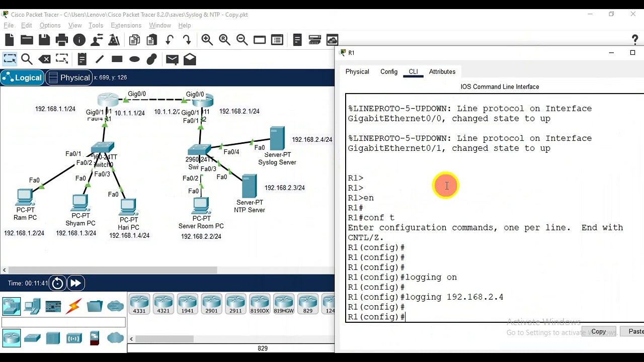Select Routers subcategory icon
Screen dimensions: 644x362
pos(12,338)
